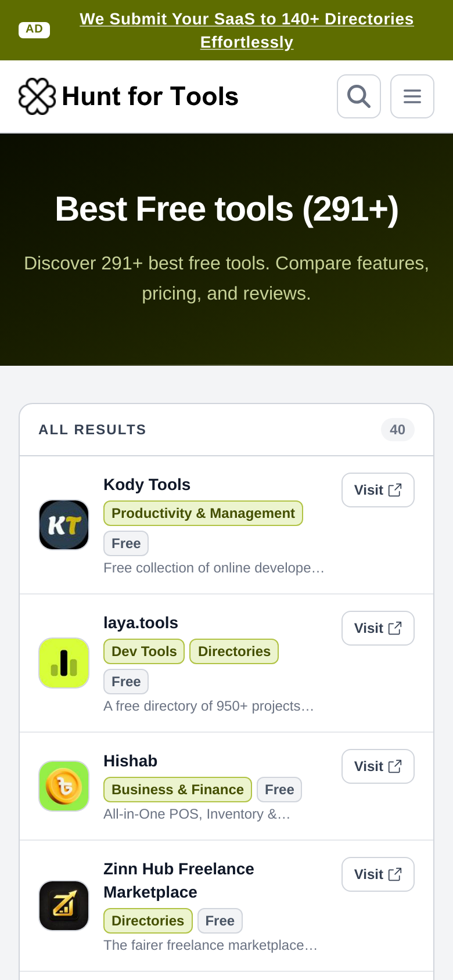
Task: Click the ALL RESULTS heading
Action: (92, 430)
